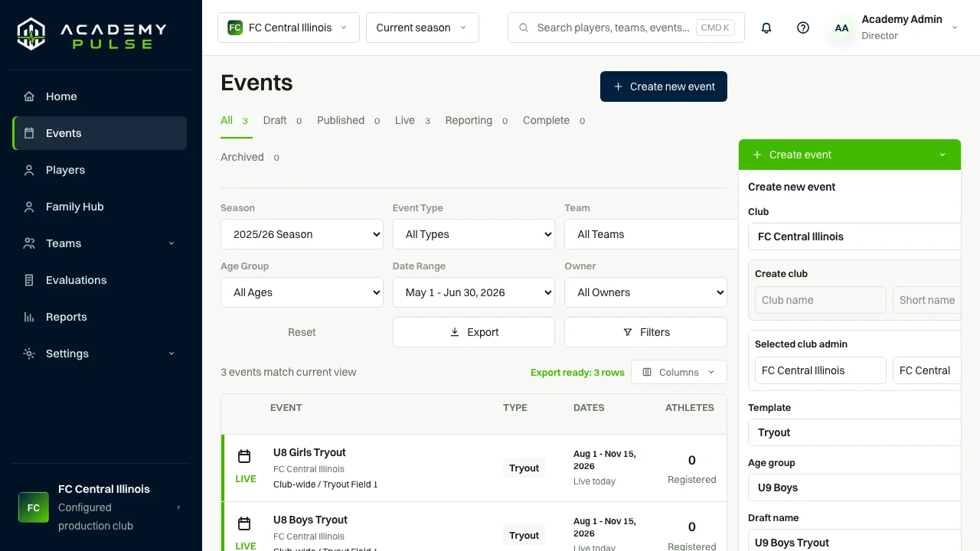Click the Reset filters button
Screen dimensions: 980x551
(x=302, y=332)
